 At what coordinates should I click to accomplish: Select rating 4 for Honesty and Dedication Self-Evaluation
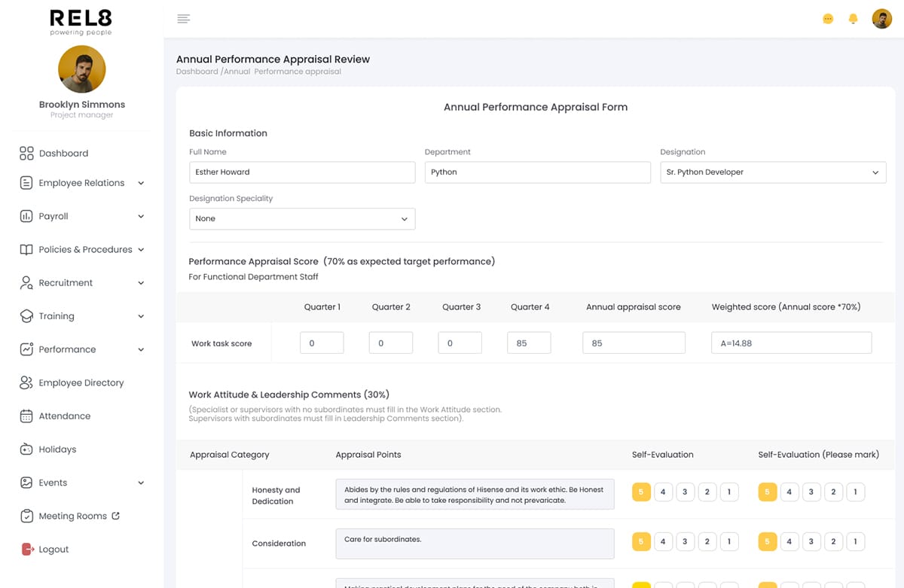tap(663, 492)
